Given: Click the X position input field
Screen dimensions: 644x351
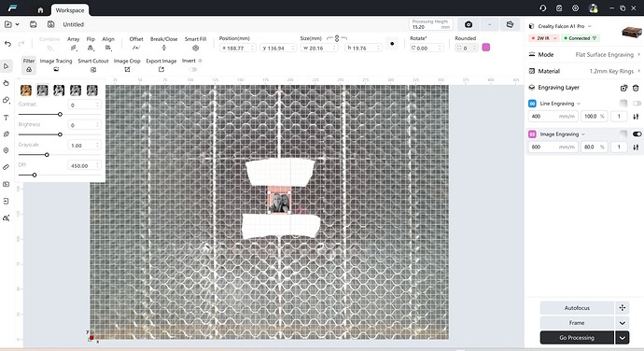Looking at the screenshot, I should point(238,49).
